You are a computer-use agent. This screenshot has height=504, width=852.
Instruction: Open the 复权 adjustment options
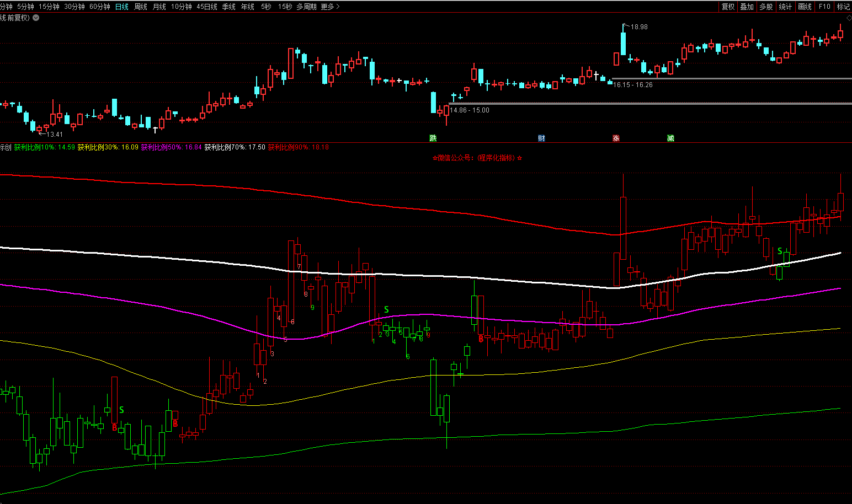(x=728, y=7)
